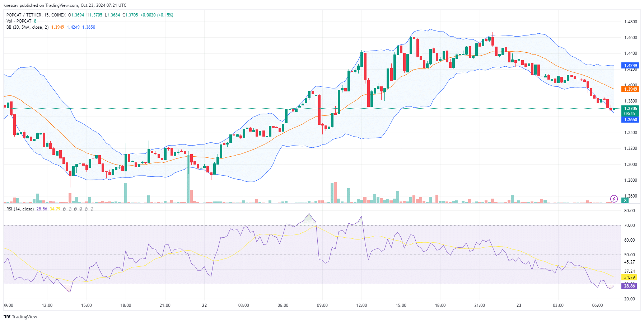
Task: Click the 1.3000 price axis label
Action: 631,165
